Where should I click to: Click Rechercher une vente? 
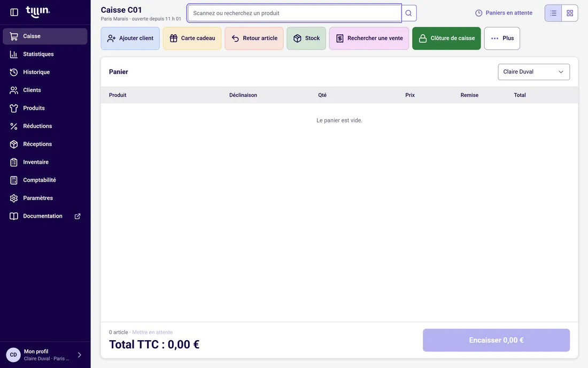[x=369, y=39]
